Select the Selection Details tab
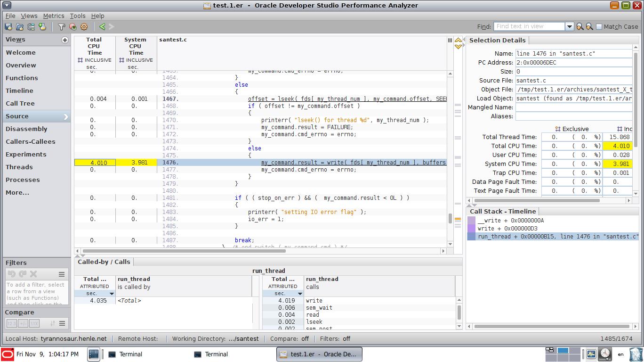The width and height of the screenshot is (644, 362). point(497,41)
